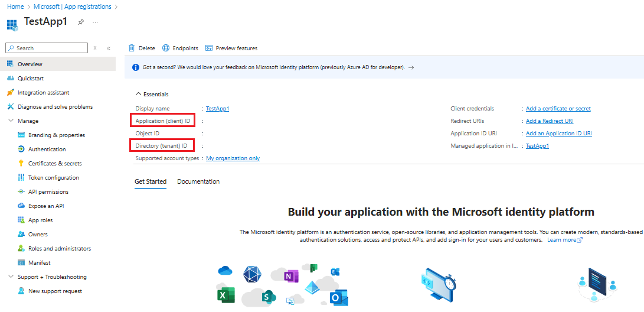Click the Owners people icon
The height and width of the screenshot is (312, 644).
pyautogui.click(x=21, y=235)
